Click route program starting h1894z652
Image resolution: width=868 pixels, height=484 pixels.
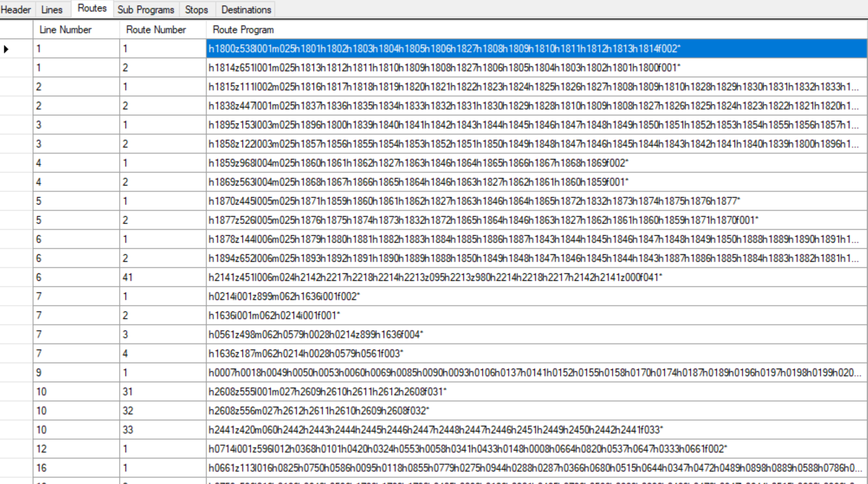pyautogui.click(x=537, y=258)
